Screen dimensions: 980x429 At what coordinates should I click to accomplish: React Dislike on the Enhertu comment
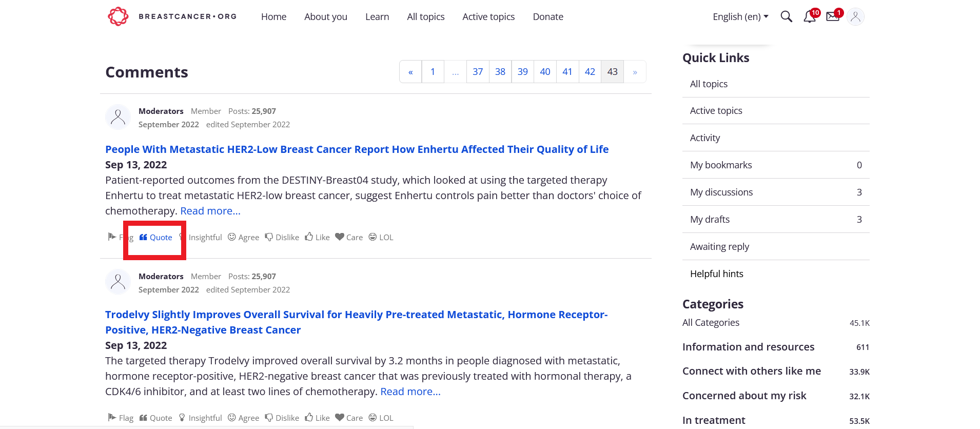[282, 237]
